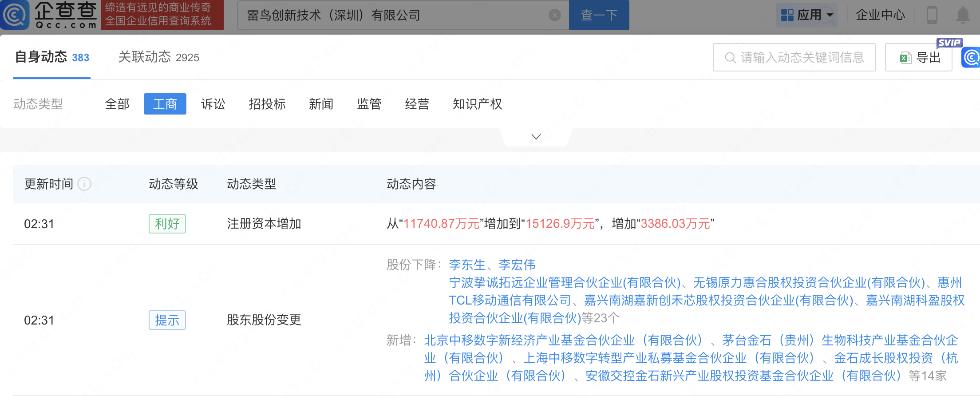980x396 pixels.
Task: Click the info icon beside 更新时间
Action: (x=84, y=184)
